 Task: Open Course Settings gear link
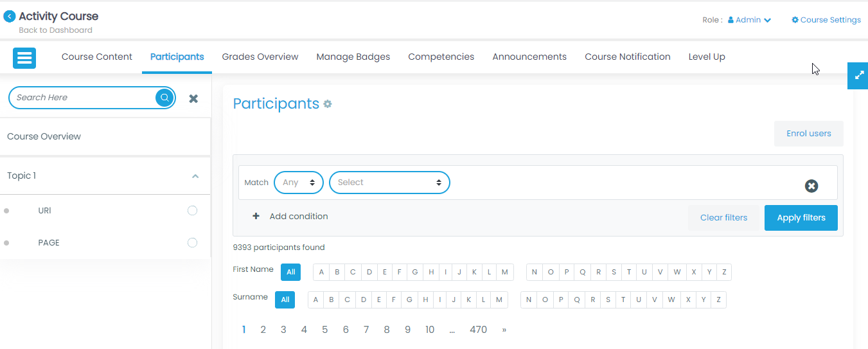point(826,20)
